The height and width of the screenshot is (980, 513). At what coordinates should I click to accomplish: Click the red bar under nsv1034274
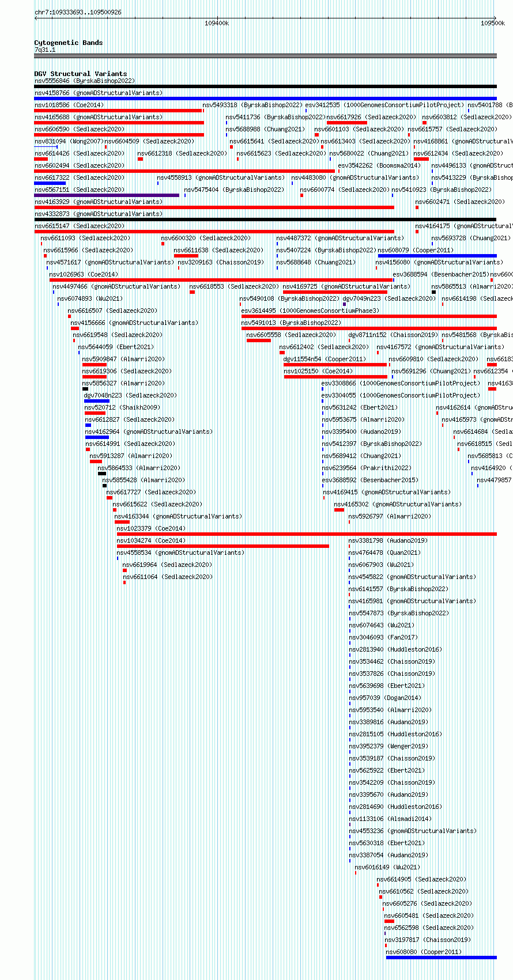[223, 546]
